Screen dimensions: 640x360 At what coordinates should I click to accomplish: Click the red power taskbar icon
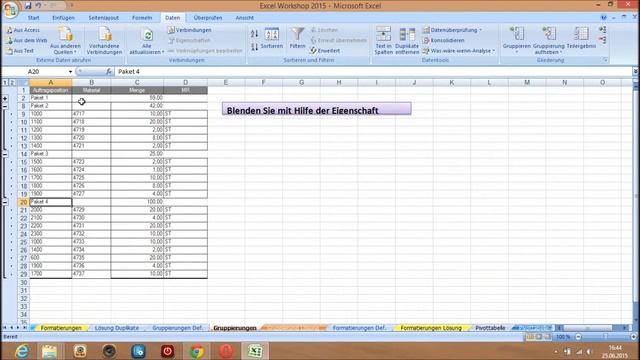tap(167, 351)
